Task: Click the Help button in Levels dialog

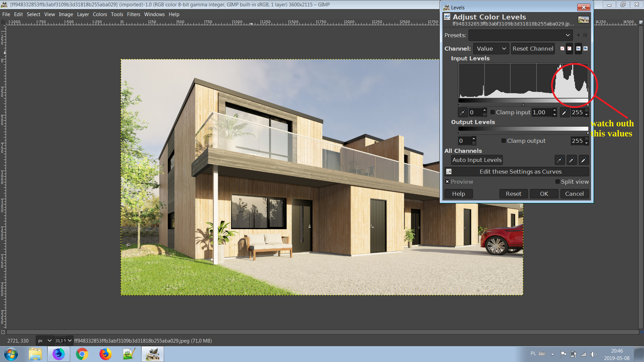Action: click(458, 194)
